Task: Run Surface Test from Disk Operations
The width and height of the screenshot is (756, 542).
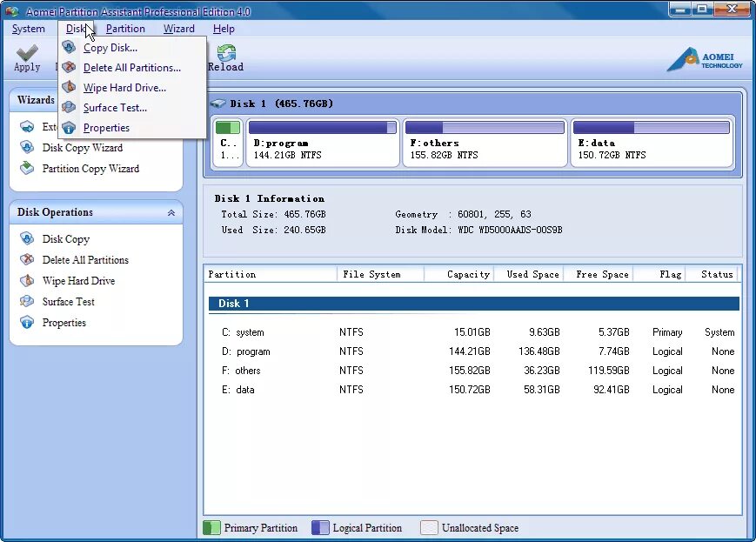Action: point(69,301)
